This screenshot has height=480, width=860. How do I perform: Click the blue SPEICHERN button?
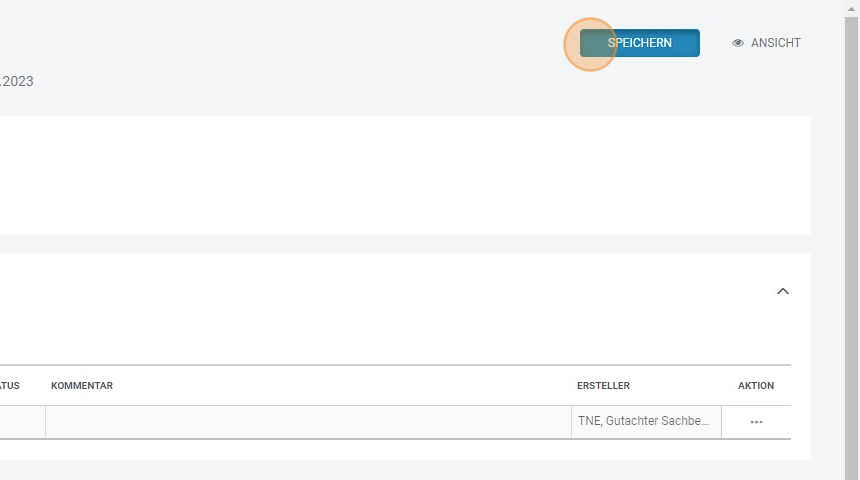pos(640,43)
